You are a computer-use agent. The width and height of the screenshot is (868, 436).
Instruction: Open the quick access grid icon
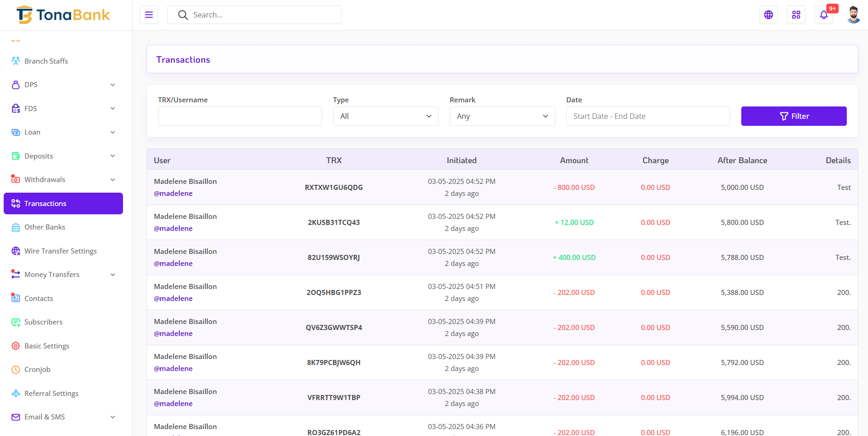pyautogui.click(x=796, y=15)
